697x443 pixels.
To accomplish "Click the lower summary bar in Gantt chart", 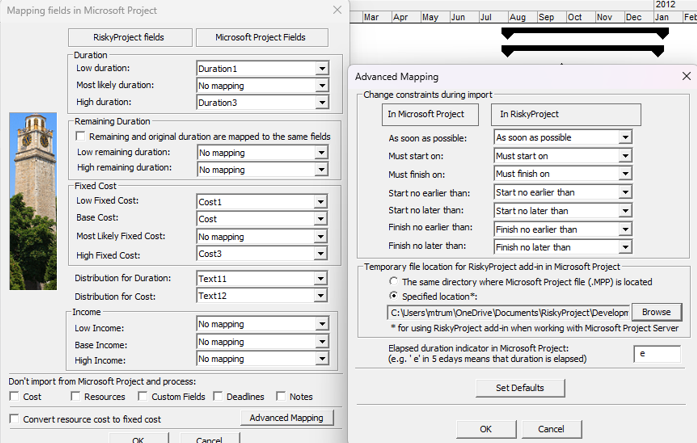I will [x=583, y=50].
